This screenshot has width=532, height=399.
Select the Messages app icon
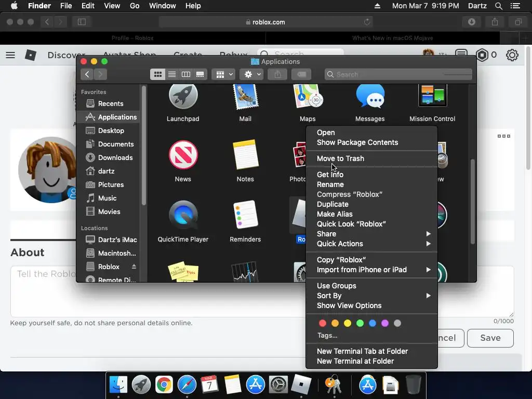(370, 97)
